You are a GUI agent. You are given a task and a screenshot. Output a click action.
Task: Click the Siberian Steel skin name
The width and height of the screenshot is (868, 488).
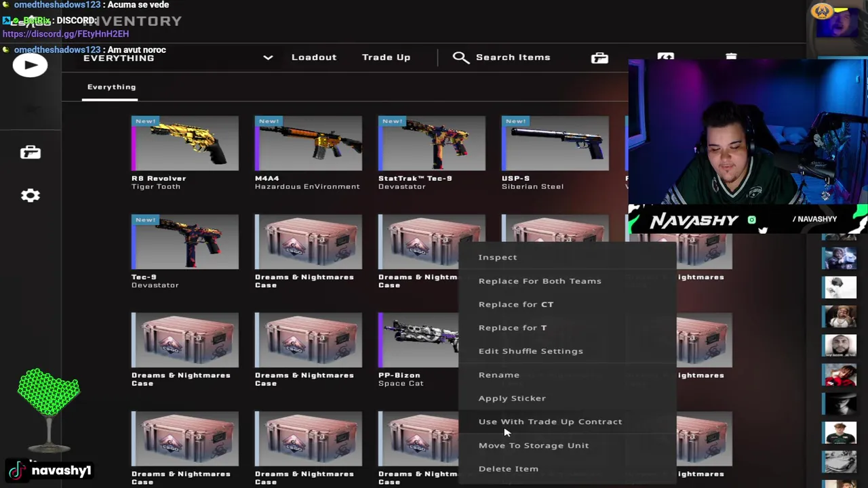tap(532, 186)
